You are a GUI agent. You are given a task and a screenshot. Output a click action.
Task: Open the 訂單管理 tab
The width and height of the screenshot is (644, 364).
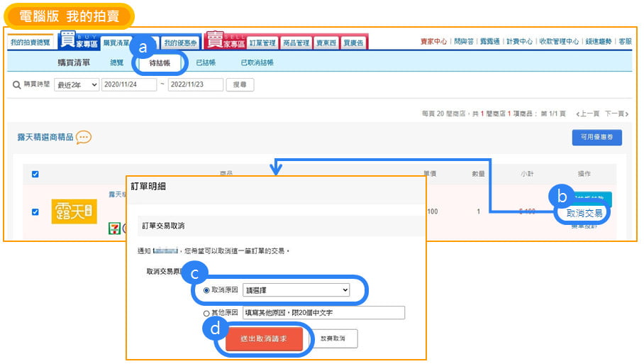[x=262, y=43]
